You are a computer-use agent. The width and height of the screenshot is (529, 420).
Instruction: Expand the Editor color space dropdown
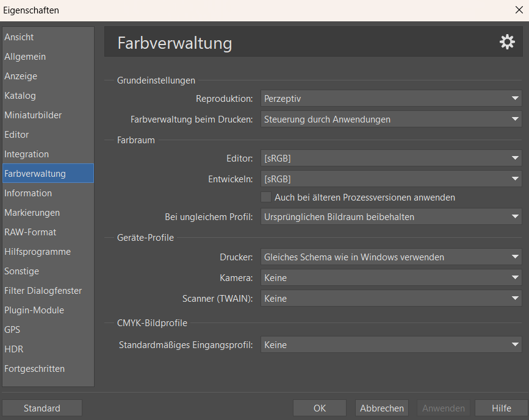point(391,158)
